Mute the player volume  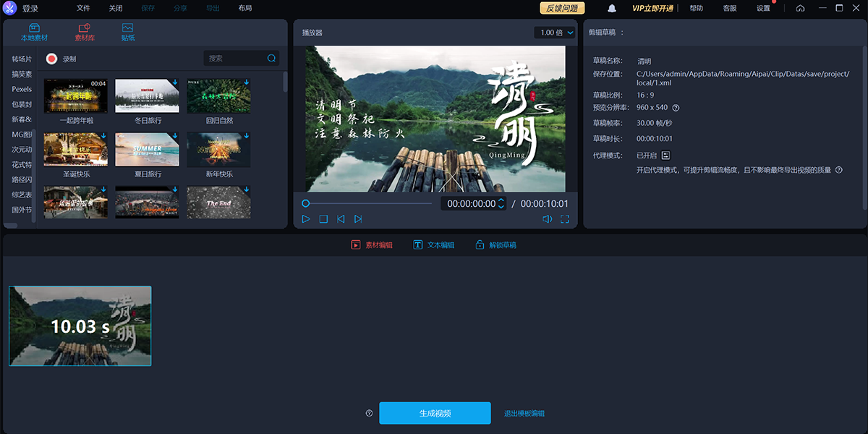(548, 219)
